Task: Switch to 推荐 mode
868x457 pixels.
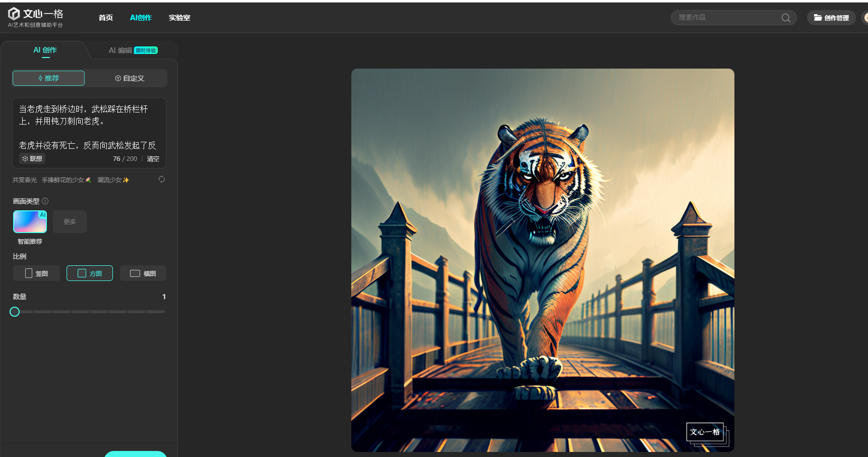Action: [x=48, y=78]
